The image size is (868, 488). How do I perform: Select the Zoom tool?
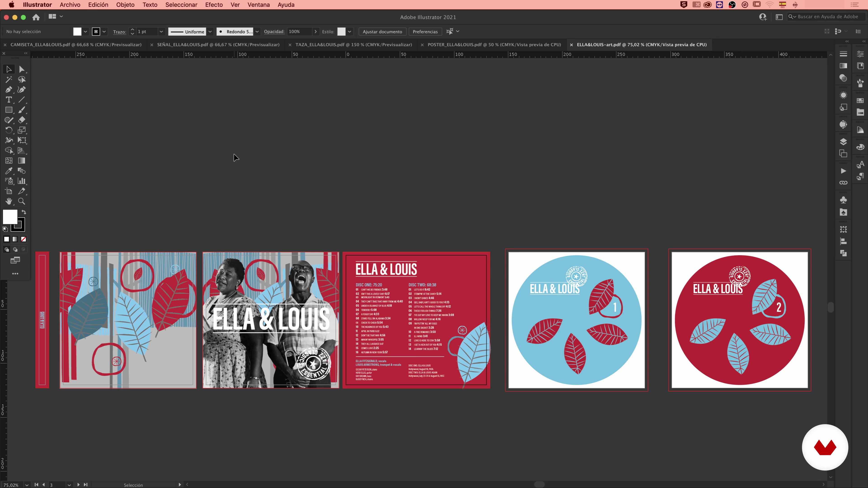click(x=21, y=201)
